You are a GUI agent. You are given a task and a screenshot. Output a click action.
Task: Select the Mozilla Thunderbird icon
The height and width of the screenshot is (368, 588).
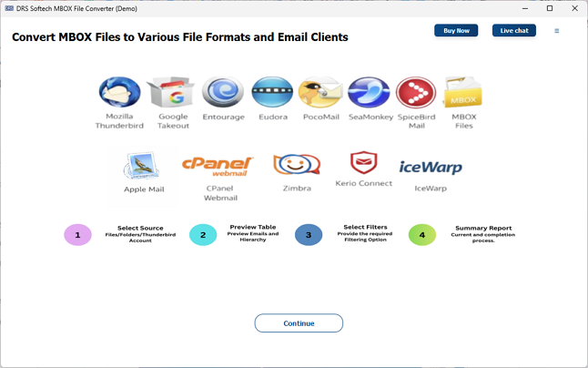click(x=119, y=92)
